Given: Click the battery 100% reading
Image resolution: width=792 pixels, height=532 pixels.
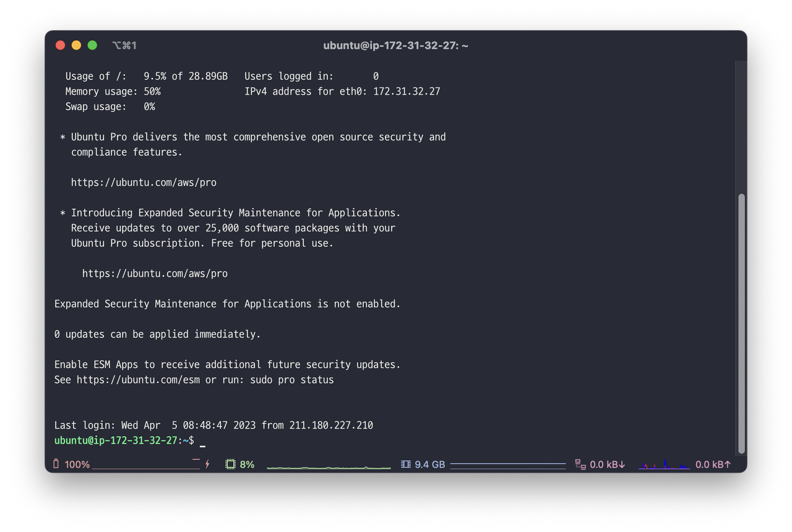Looking at the screenshot, I should (77, 465).
